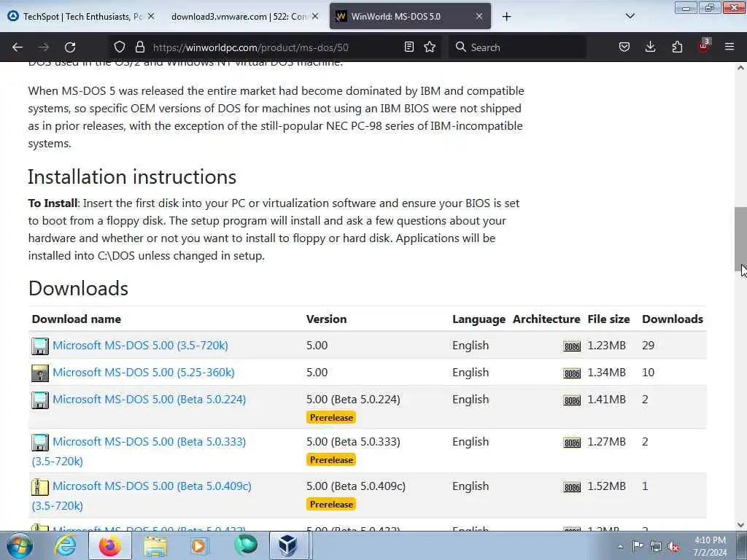The height and width of the screenshot is (560, 747).
Task: Open the Windows Start menu orb
Action: tap(19, 545)
